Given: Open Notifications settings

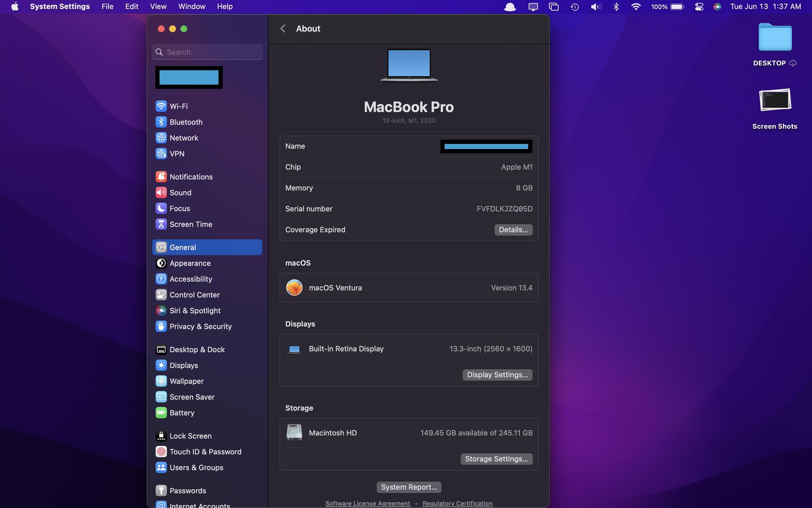Looking at the screenshot, I should click(207, 177).
